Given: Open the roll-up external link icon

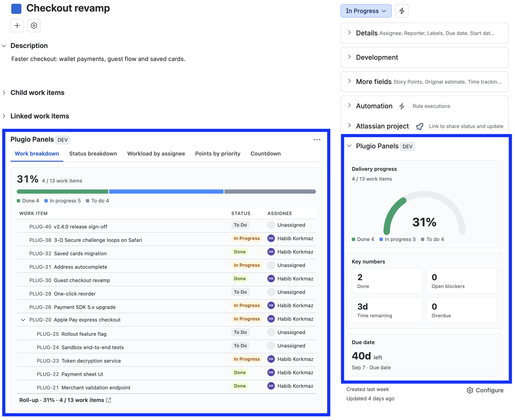Looking at the screenshot, I should 109,400.
